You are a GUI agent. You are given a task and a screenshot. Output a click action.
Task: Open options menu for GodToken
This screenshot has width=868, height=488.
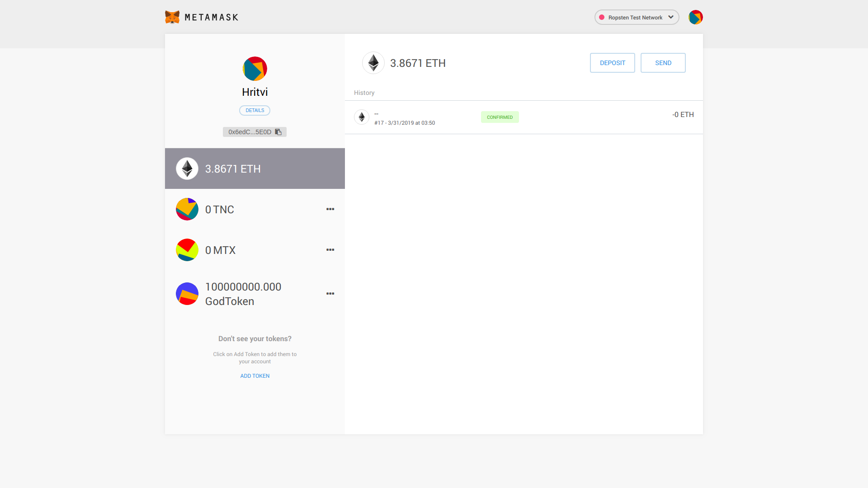[x=330, y=294]
